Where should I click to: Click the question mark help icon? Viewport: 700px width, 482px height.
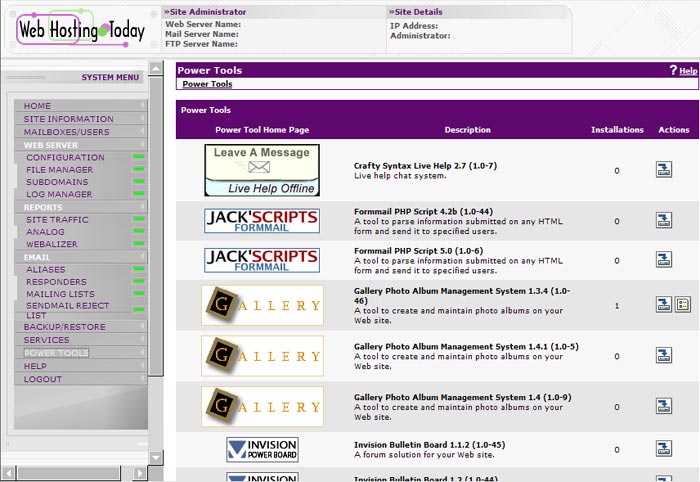673,71
